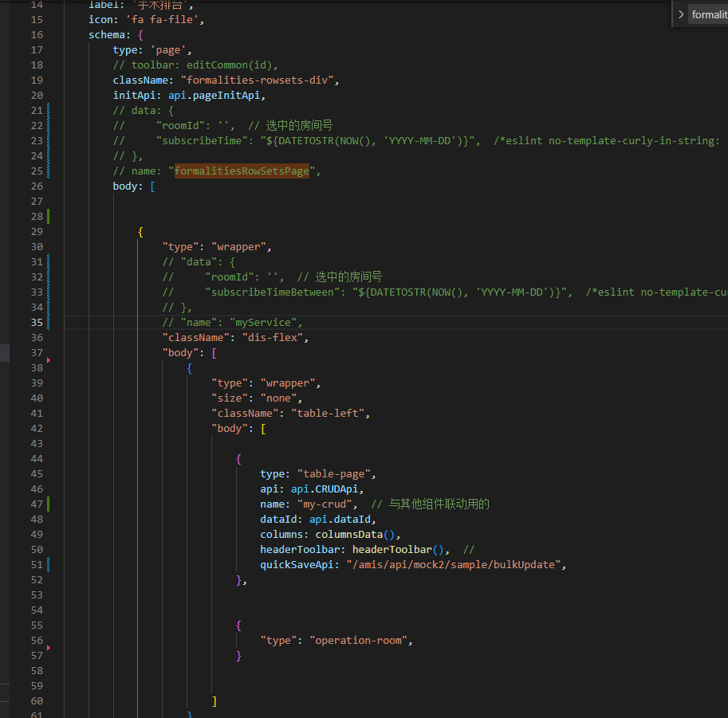The width and height of the screenshot is (728, 718).
Task: Open the green added-line marker beside line 28
Action: tap(49, 216)
